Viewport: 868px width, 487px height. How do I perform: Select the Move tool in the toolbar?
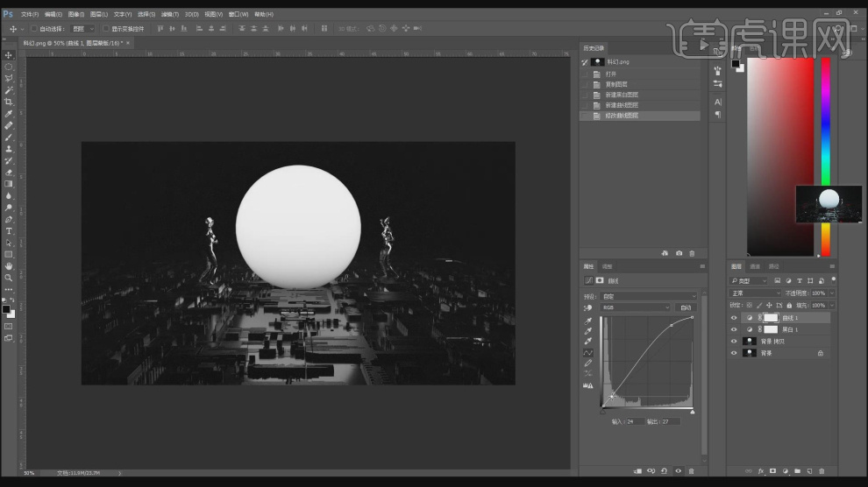pyautogui.click(x=9, y=54)
